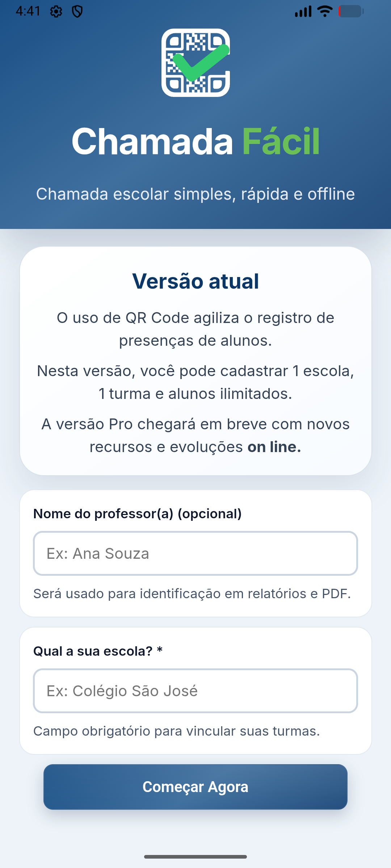Focus the school name input field

coord(195,691)
